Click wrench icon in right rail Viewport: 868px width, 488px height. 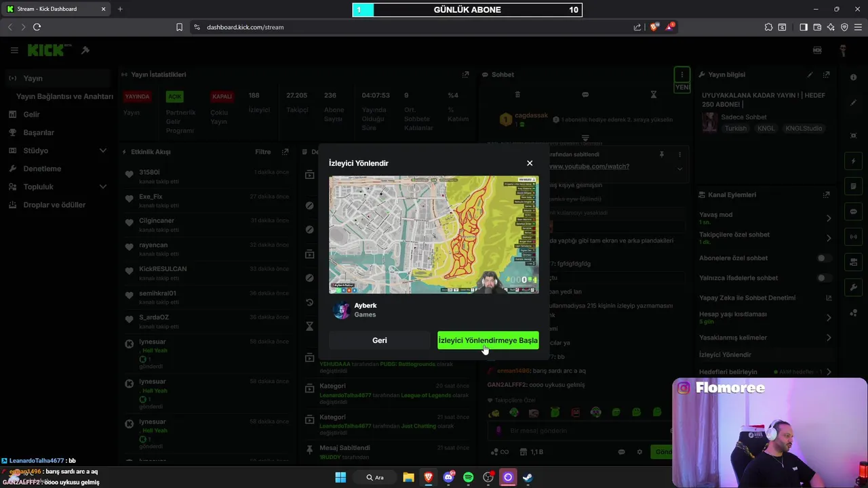coord(853,287)
